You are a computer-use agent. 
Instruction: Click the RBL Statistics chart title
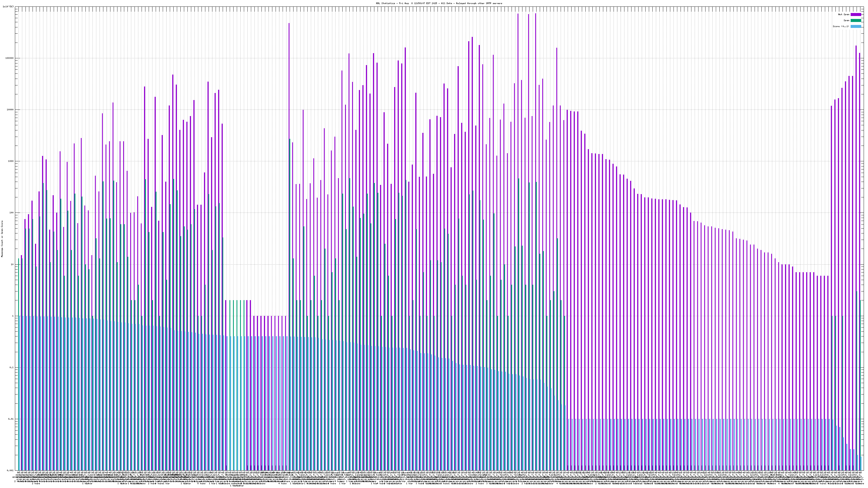[439, 3]
